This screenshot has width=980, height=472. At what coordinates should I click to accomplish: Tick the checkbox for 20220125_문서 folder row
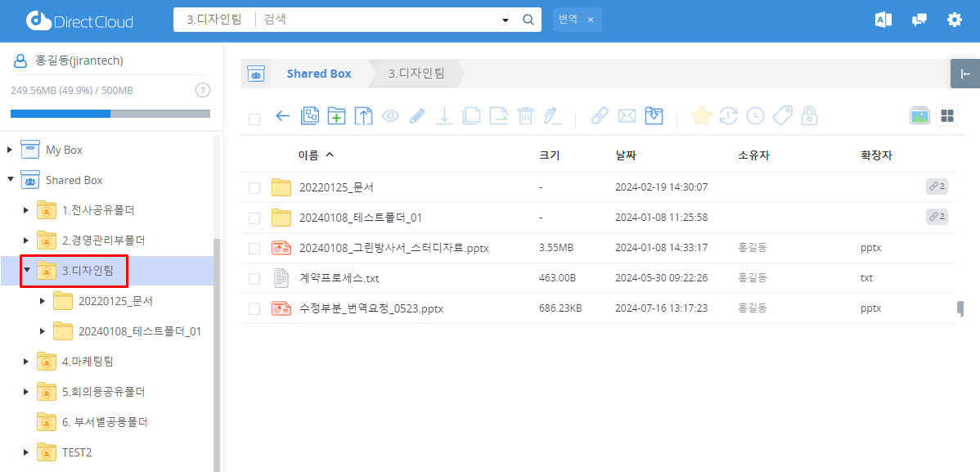coord(254,188)
